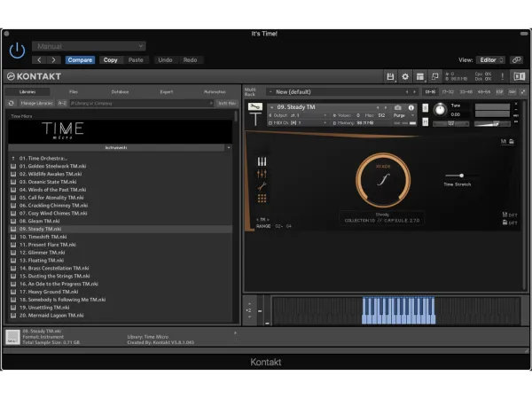
Task: Toggle the side browser panel icon
Action: 519,76
